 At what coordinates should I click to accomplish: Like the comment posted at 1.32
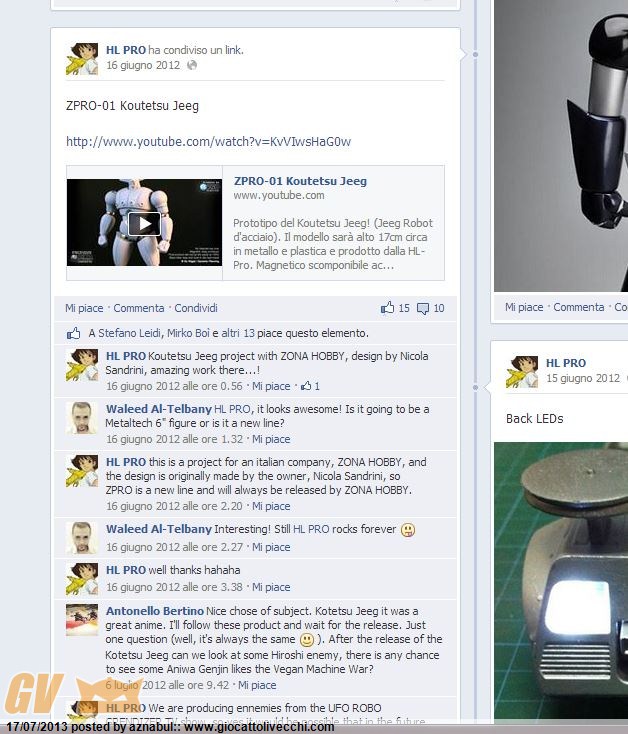[271, 439]
